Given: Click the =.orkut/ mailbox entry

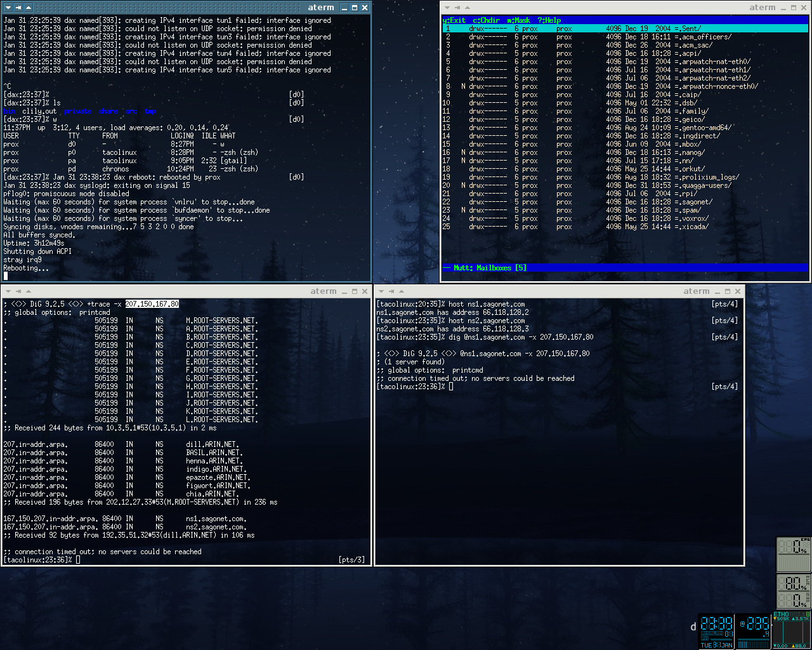Looking at the screenshot, I should (625, 169).
